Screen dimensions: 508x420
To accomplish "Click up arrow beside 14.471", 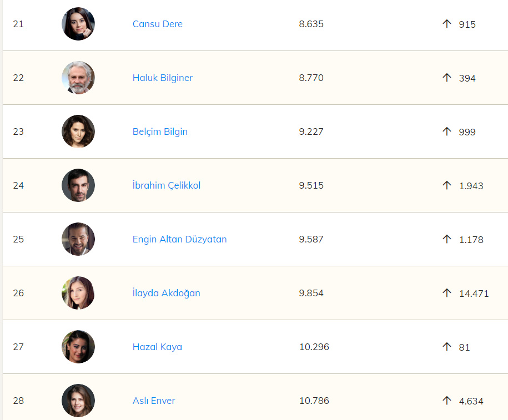I will pos(447,292).
